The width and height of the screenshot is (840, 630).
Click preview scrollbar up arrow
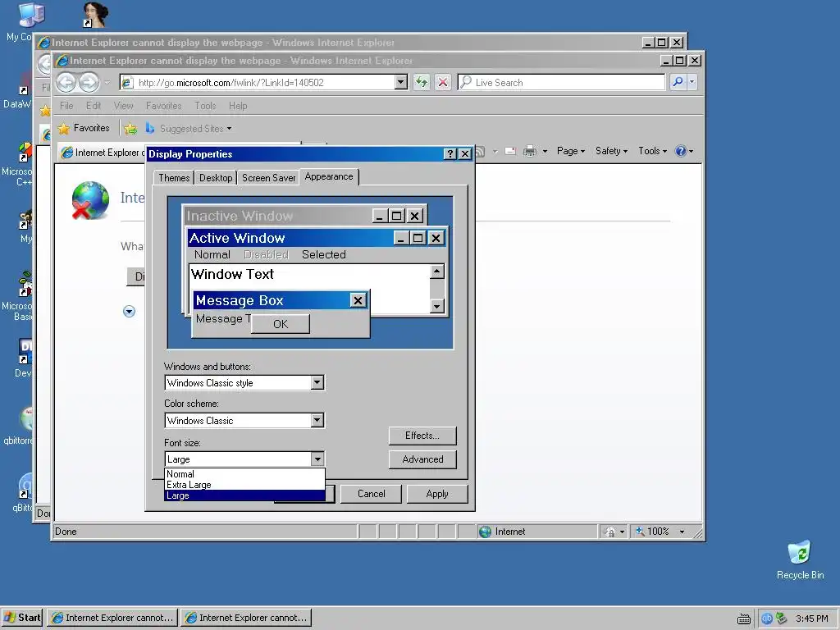[437, 272]
